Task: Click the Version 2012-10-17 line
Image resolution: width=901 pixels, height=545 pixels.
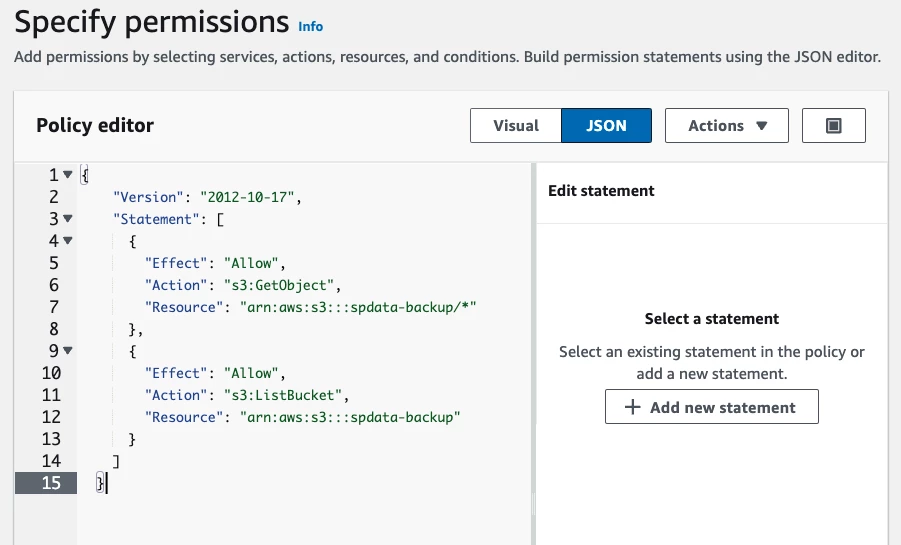Action: click(207, 197)
